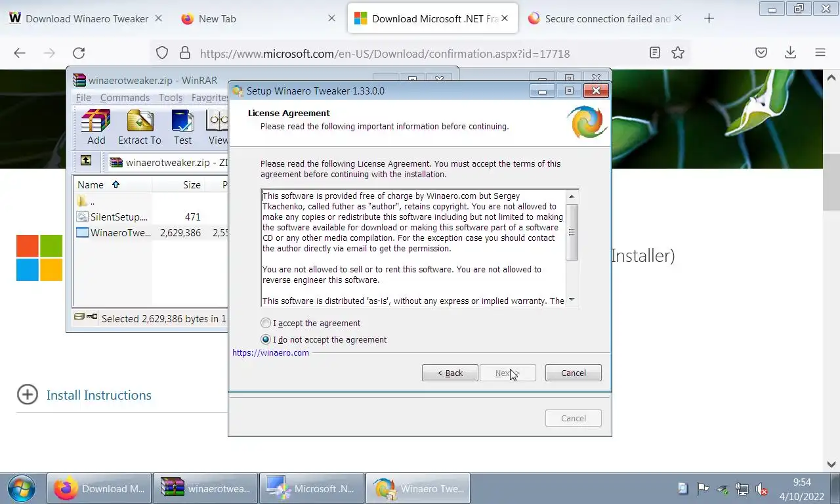
Task: Click inside the license agreement text box
Action: tap(413, 248)
